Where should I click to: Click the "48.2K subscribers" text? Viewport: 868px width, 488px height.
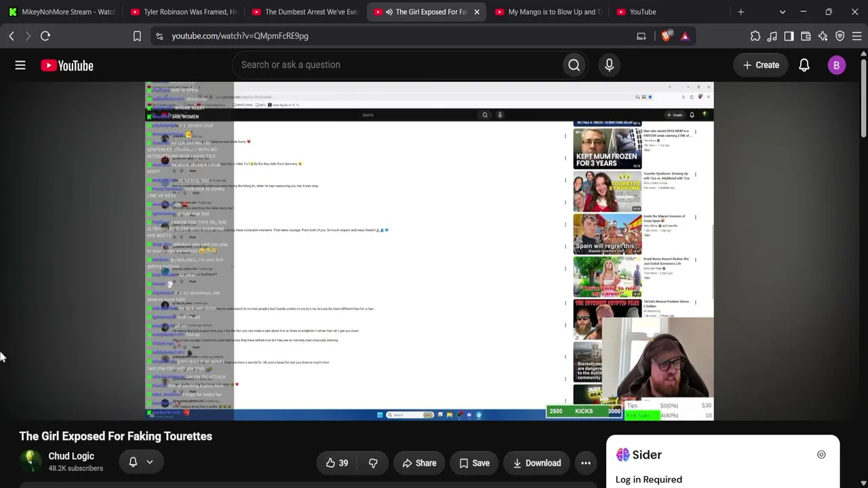[x=76, y=468]
